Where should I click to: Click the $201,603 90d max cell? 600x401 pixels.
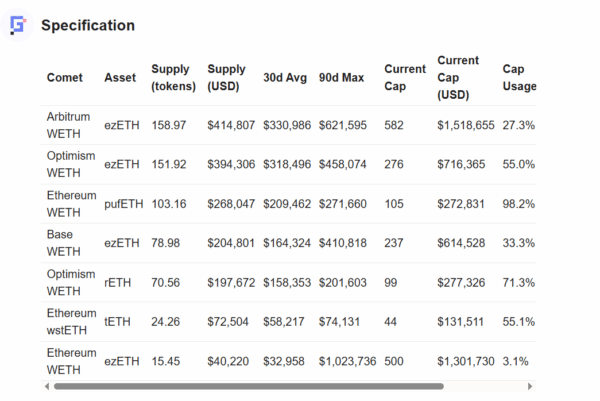[343, 283]
